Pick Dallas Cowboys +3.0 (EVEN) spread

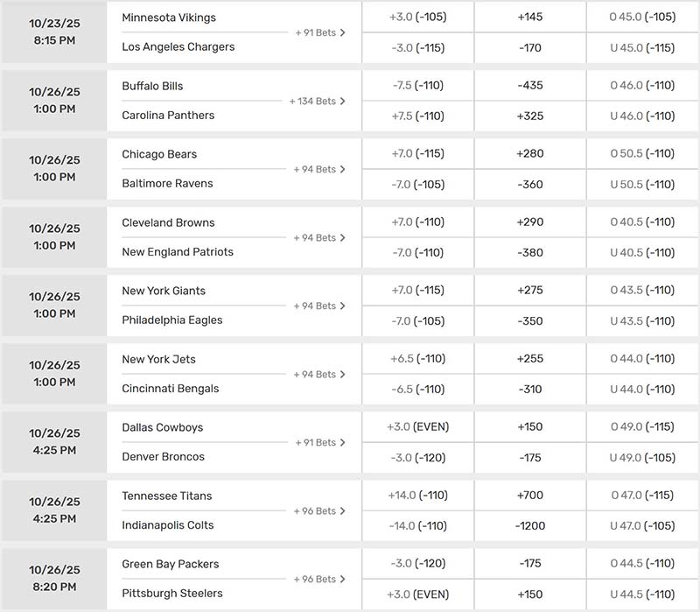click(x=417, y=427)
